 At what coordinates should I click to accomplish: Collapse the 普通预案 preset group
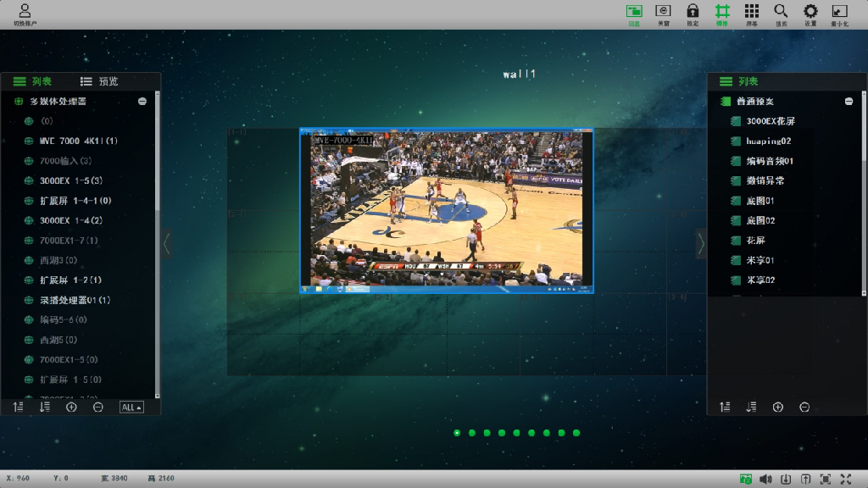click(849, 102)
